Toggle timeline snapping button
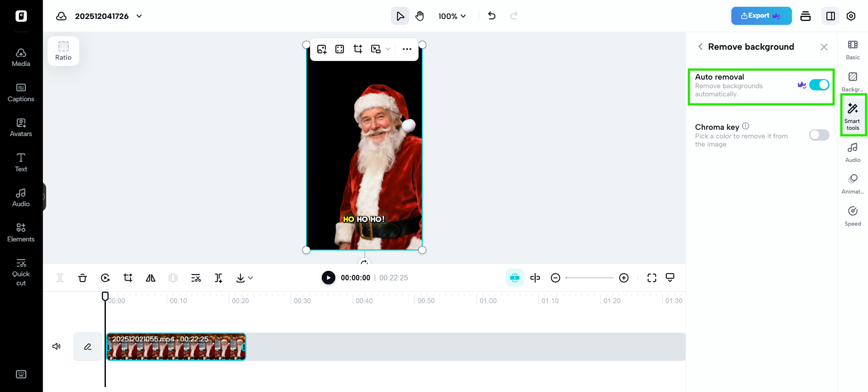Viewport: 868px width, 392px height. click(515, 278)
